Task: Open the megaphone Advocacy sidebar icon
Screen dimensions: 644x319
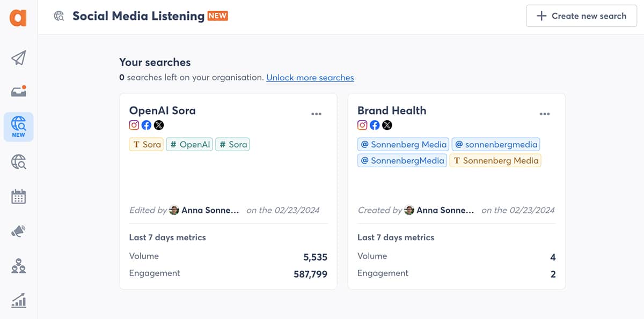Action: [x=18, y=231]
